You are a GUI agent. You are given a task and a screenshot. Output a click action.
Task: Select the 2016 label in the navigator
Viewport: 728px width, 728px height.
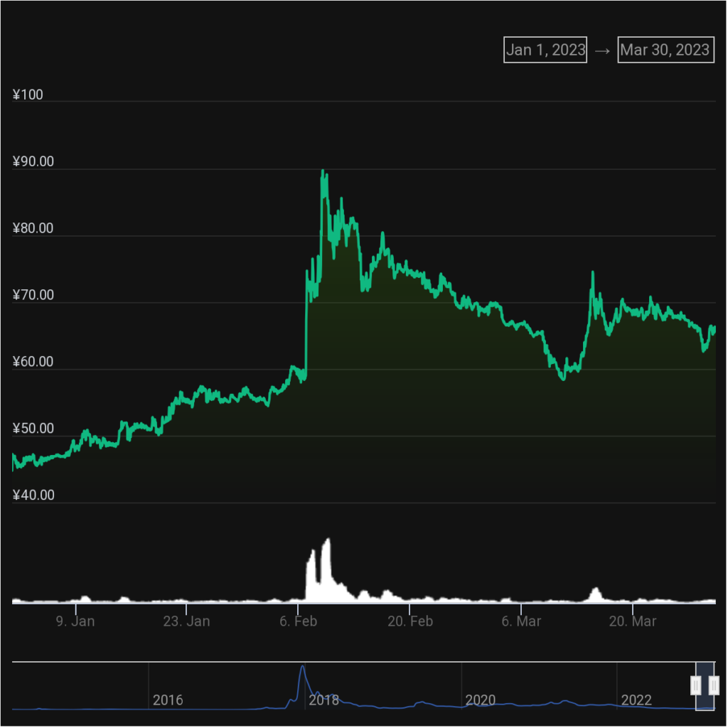(x=168, y=700)
